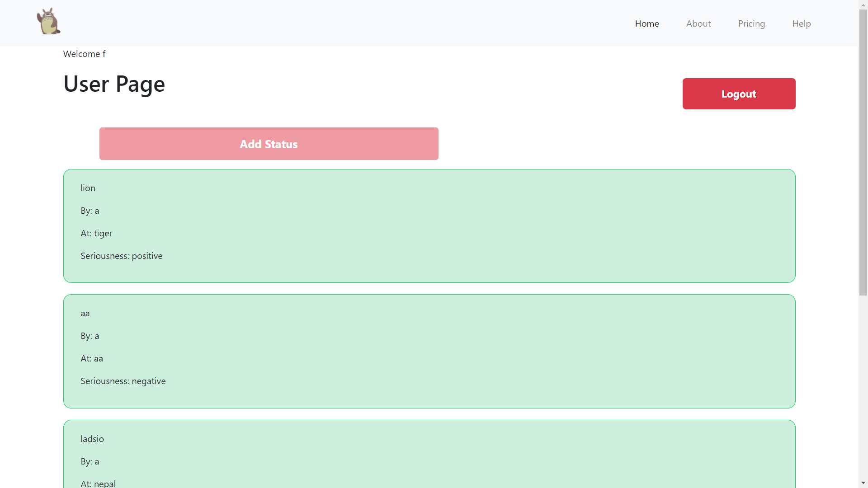Click the Add Status button
868x488 pixels.
click(x=269, y=144)
